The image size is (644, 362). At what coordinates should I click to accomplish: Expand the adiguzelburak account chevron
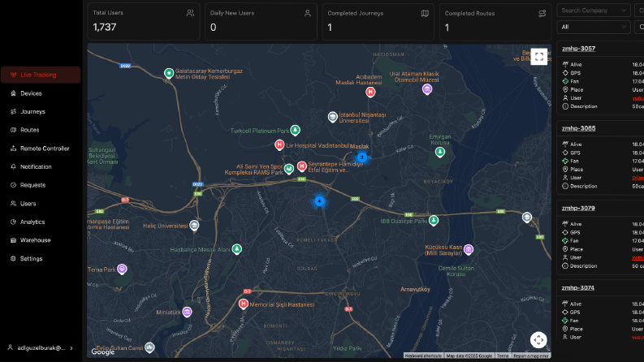71,348
